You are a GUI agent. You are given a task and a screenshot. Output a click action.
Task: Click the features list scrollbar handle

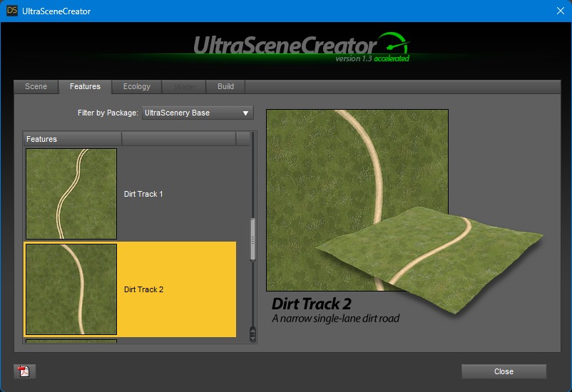click(x=252, y=239)
